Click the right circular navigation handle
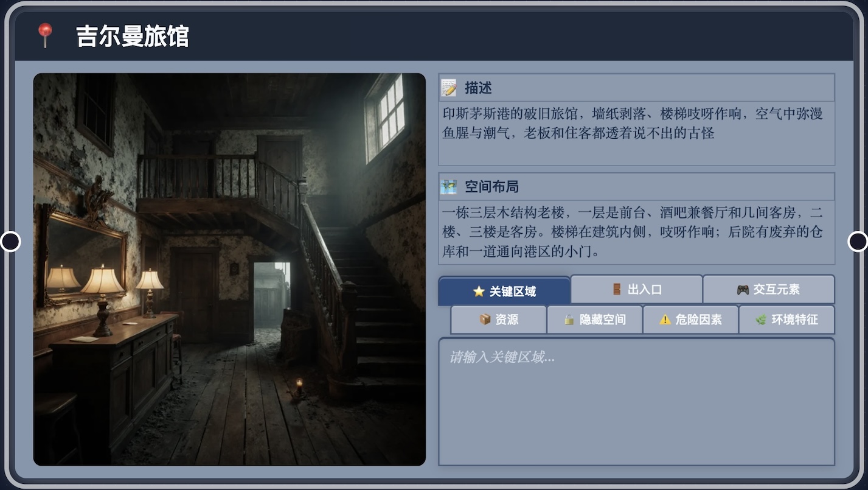The image size is (868, 490). pyautogui.click(x=858, y=242)
